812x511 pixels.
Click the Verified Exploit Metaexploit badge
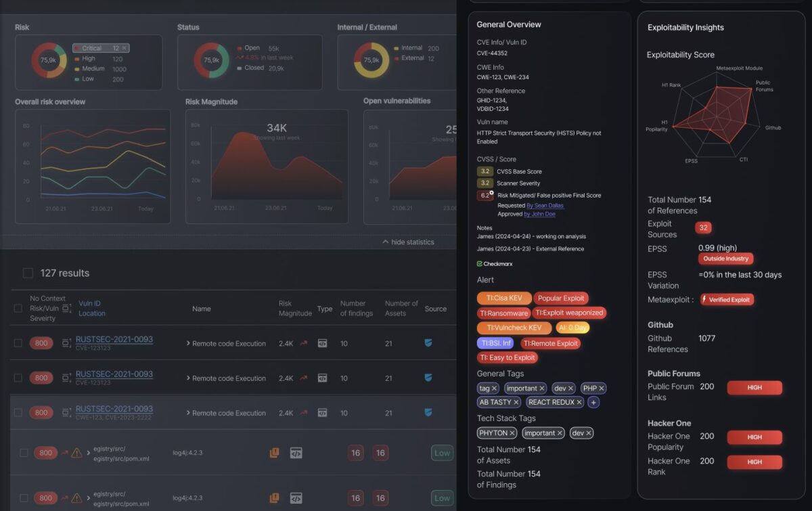coord(727,299)
